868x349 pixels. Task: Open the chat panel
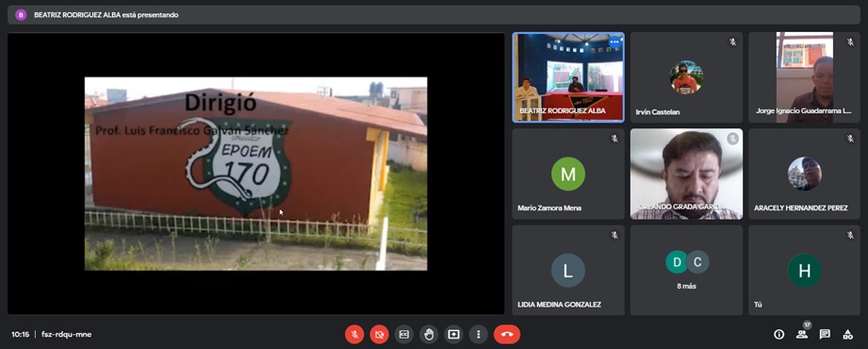[x=825, y=334]
